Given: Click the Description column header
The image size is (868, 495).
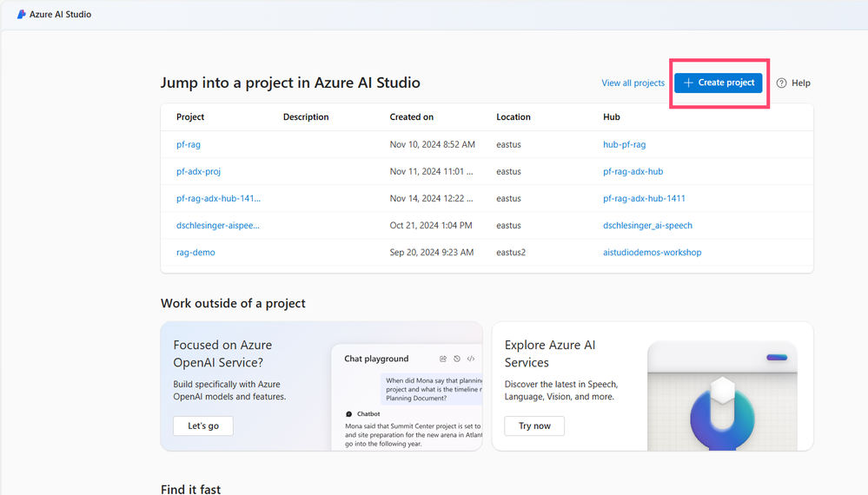Looking at the screenshot, I should pyautogui.click(x=306, y=117).
